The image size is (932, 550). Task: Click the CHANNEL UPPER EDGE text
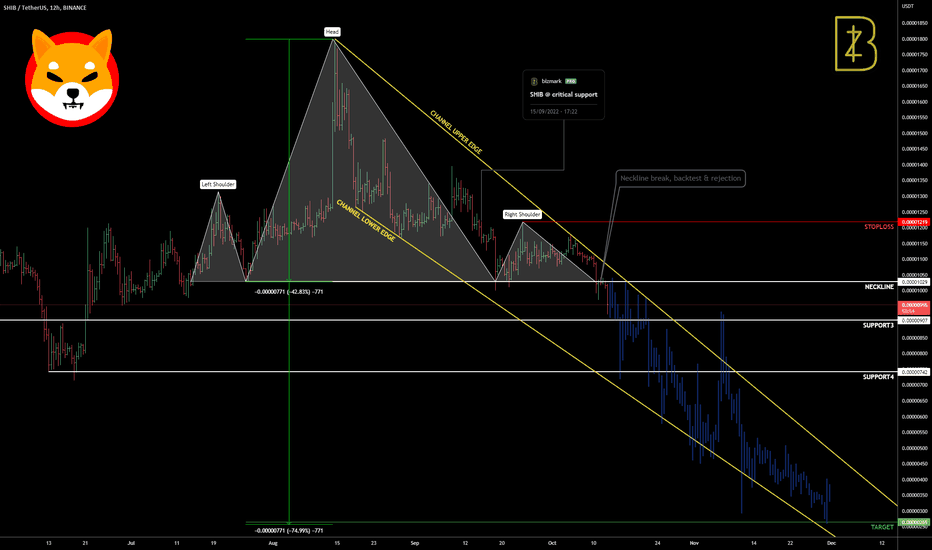point(456,132)
